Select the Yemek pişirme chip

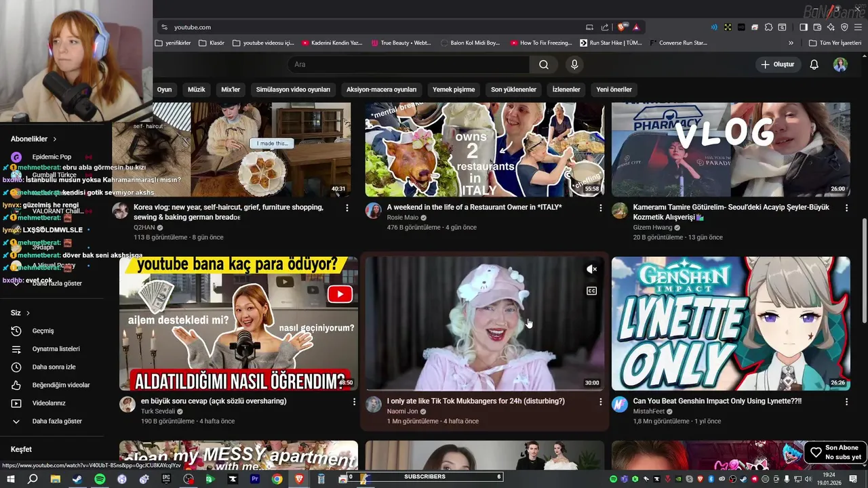click(454, 89)
